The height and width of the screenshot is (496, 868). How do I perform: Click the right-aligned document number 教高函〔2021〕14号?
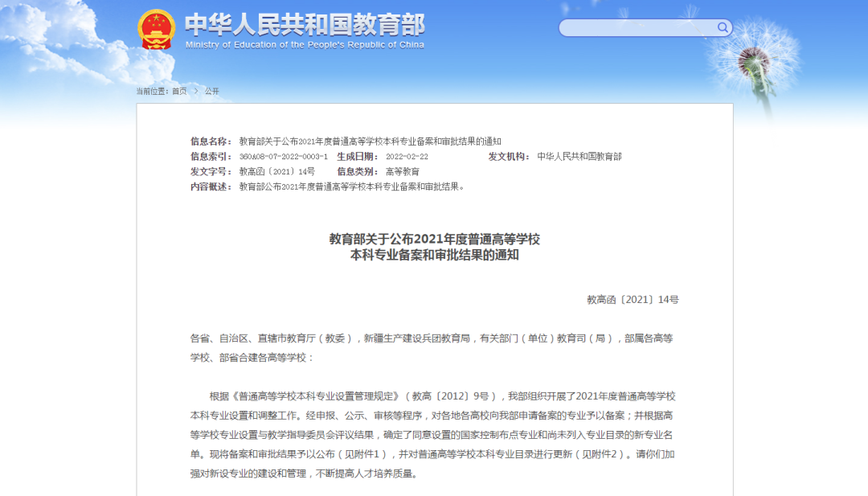[x=633, y=300]
